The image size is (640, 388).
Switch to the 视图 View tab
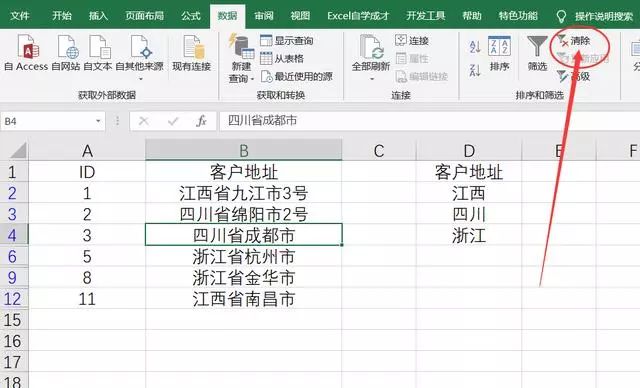pyautogui.click(x=300, y=16)
